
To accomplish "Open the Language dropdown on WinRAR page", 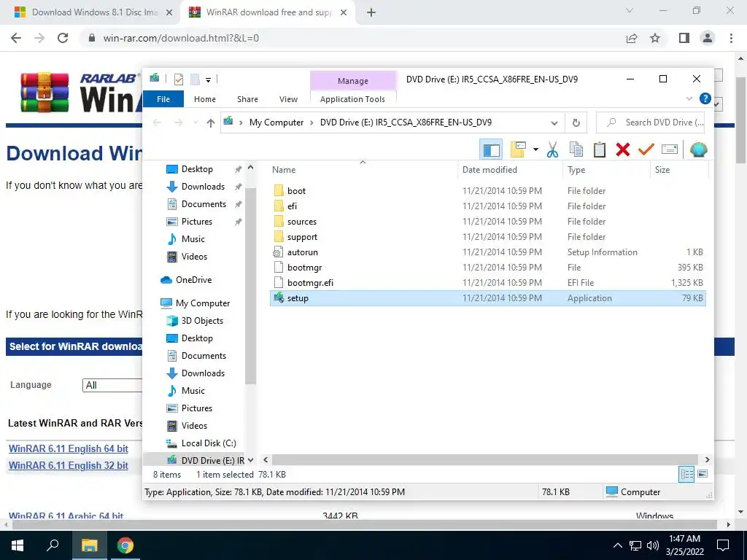I will (112, 385).
